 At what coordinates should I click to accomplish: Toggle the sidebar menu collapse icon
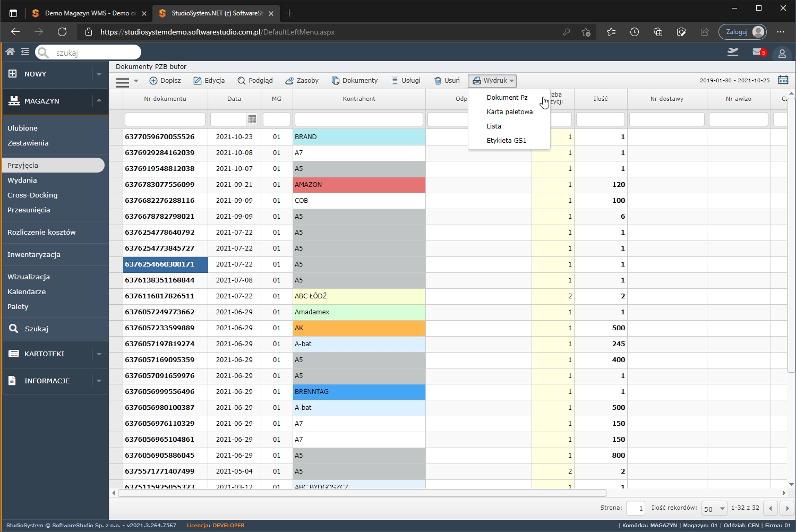pyautogui.click(x=25, y=52)
